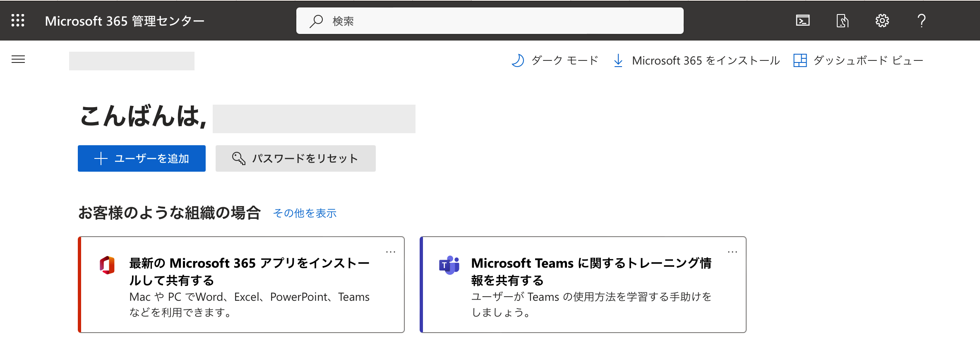
Task: Open more options on Microsoft 365 アプリ card
Action: point(391,252)
